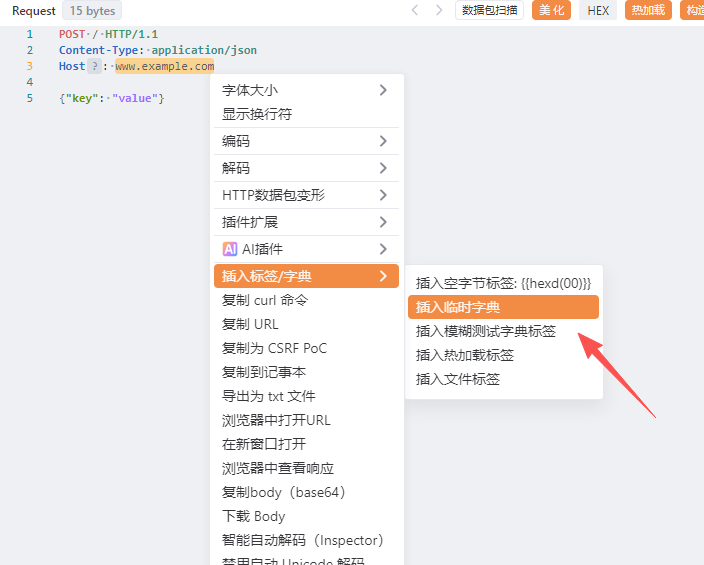Expand the HTTP数据包变形 submenu arrow
The height and width of the screenshot is (565, 704).
[x=383, y=195]
